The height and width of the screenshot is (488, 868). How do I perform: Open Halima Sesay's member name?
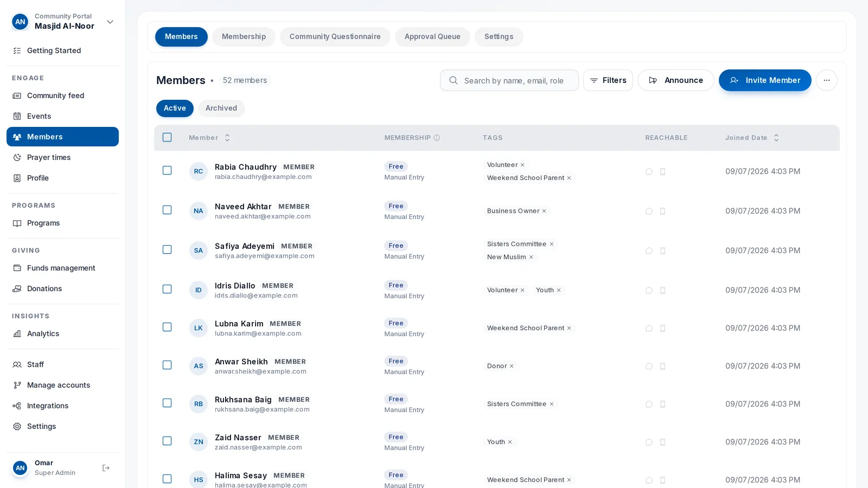241,476
